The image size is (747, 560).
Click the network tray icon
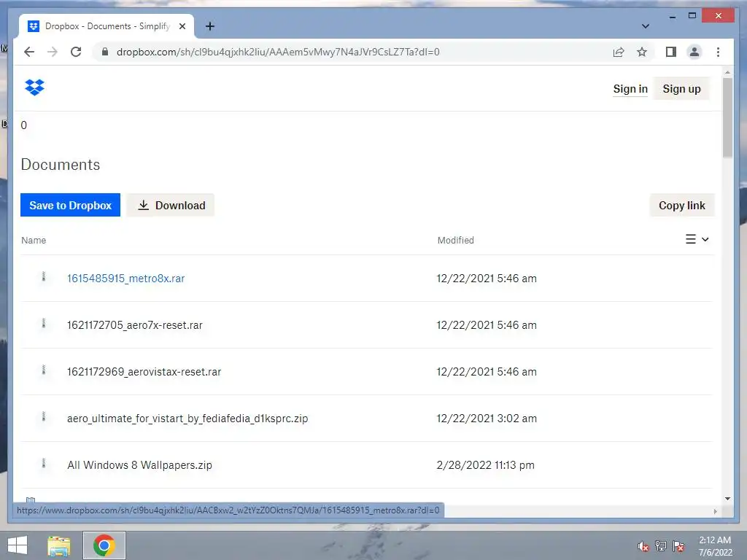coord(661,546)
